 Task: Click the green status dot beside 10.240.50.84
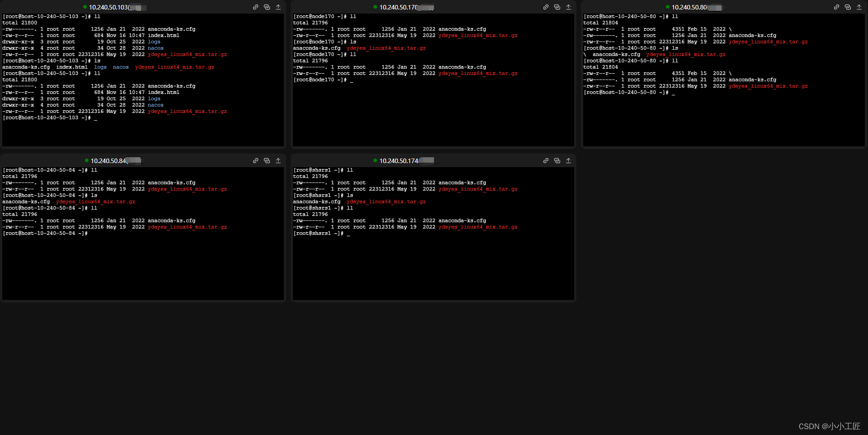(x=87, y=160)
